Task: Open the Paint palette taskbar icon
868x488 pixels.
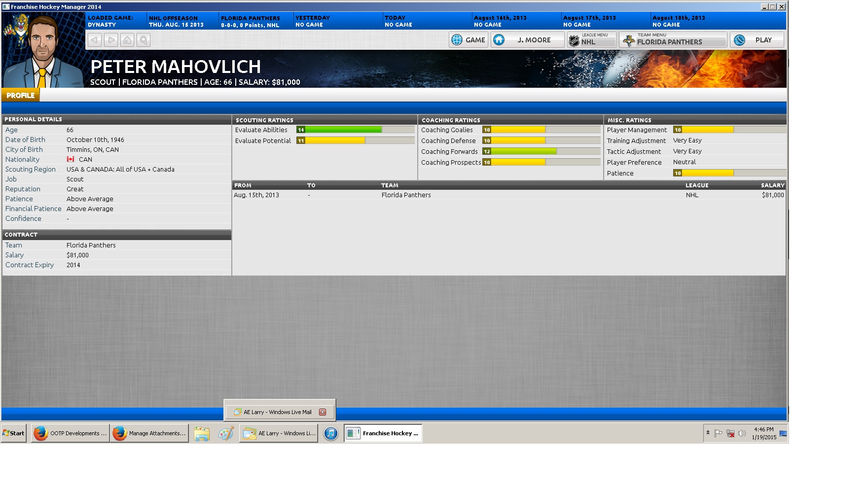Action: [226, 433]
